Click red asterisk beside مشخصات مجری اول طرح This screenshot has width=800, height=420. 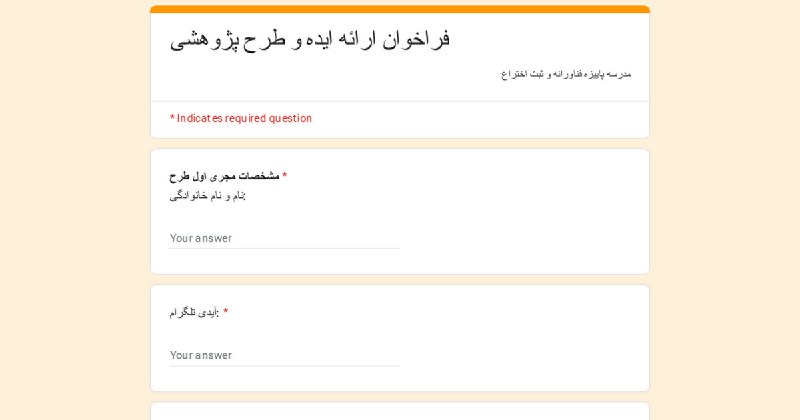coord(285,175)
